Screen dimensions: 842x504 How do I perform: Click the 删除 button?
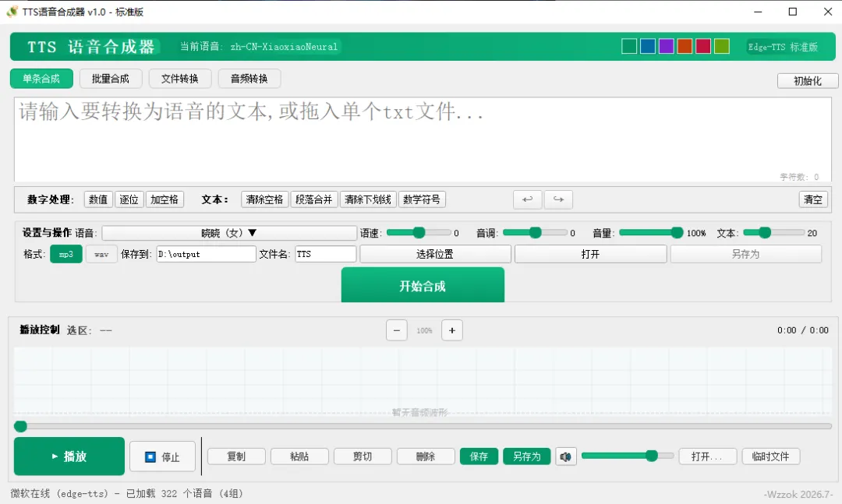point(426,456)
